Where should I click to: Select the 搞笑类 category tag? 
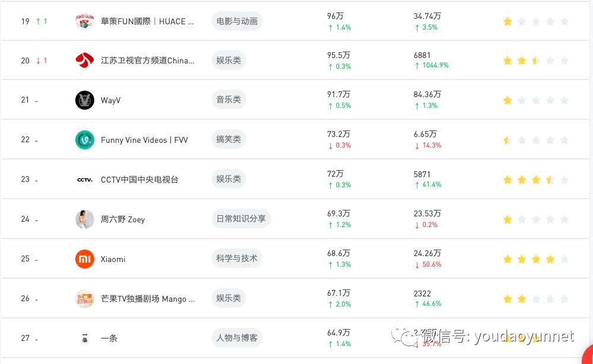pos(228,139)
